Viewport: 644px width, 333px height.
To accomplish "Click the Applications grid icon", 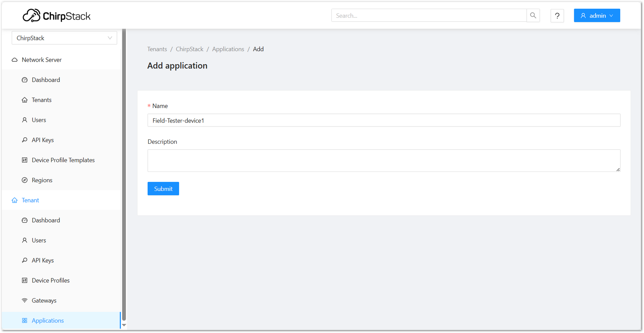I will coord(24,320).
